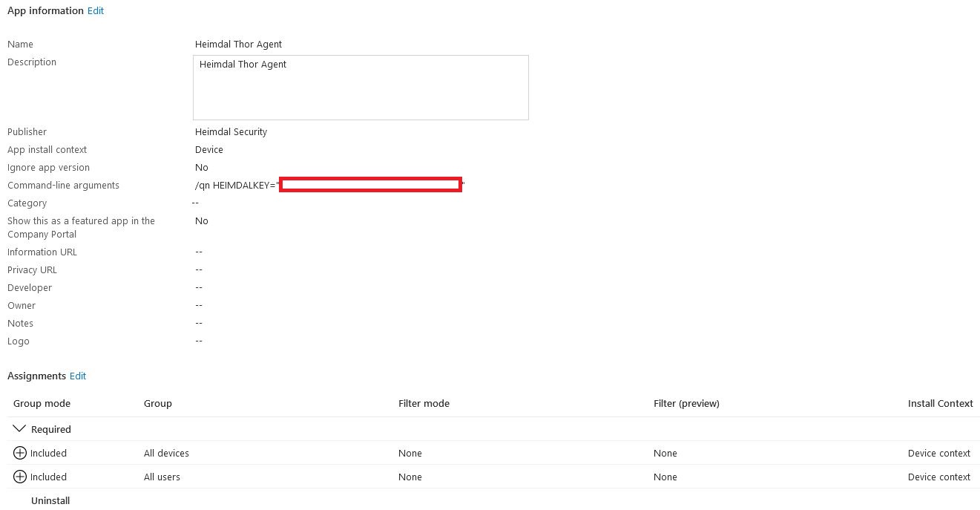This screenshot has width=980, height=510.
Task: Select the Description text box
Action: pos(361,87)
